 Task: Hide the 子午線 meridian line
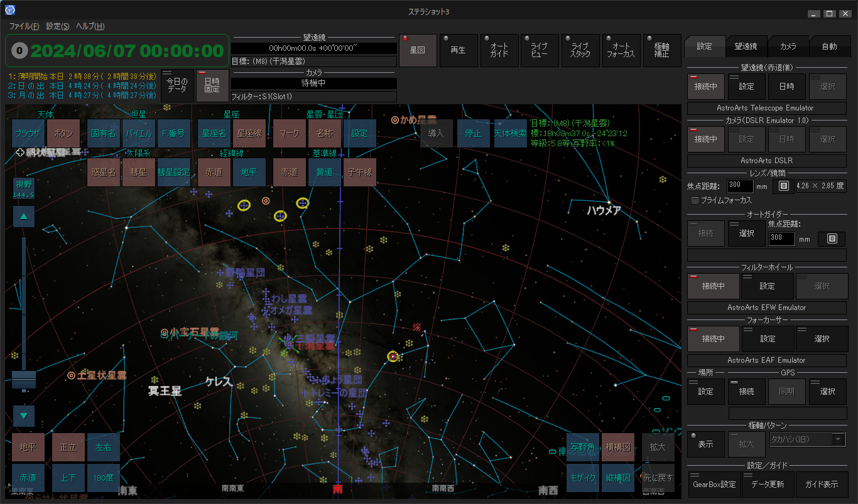(360, 172)
